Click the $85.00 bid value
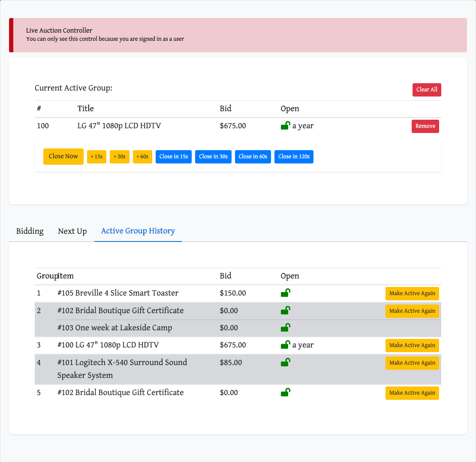476x462 pixels. point(231,362)
